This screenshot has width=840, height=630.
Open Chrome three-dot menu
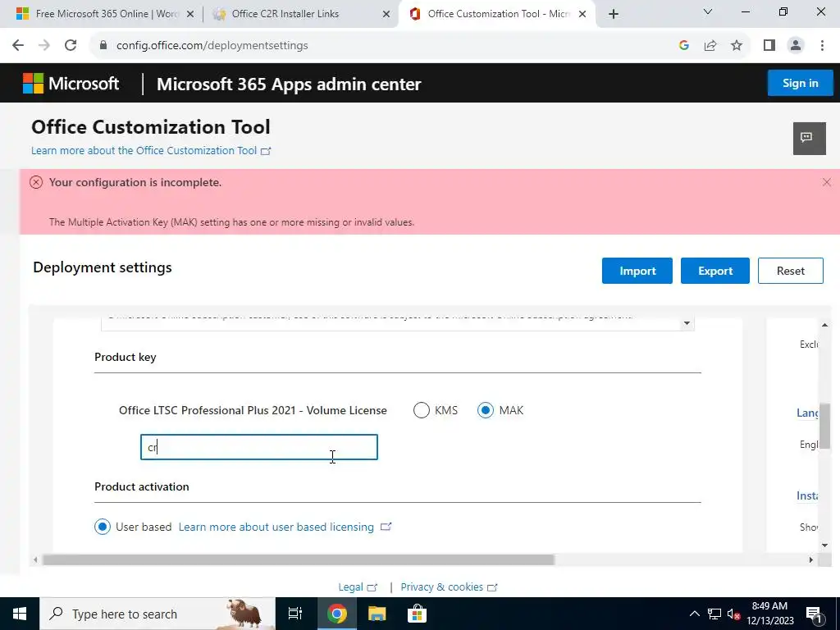(822, 45)
